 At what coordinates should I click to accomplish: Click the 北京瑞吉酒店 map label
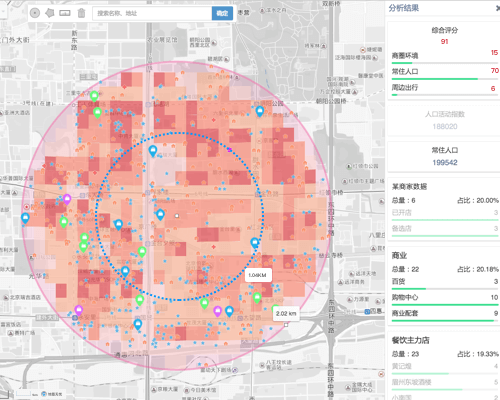click(25, 297)
